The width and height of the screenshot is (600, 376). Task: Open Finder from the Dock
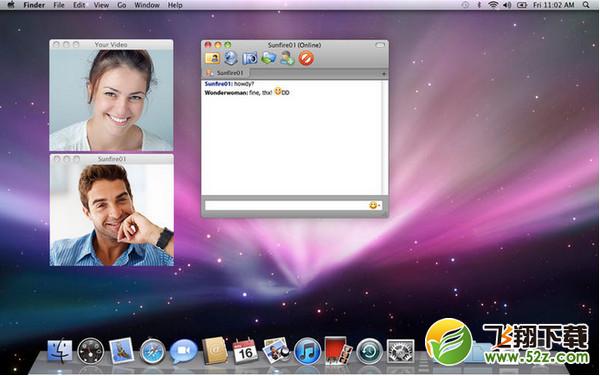(x=60, y=351)
